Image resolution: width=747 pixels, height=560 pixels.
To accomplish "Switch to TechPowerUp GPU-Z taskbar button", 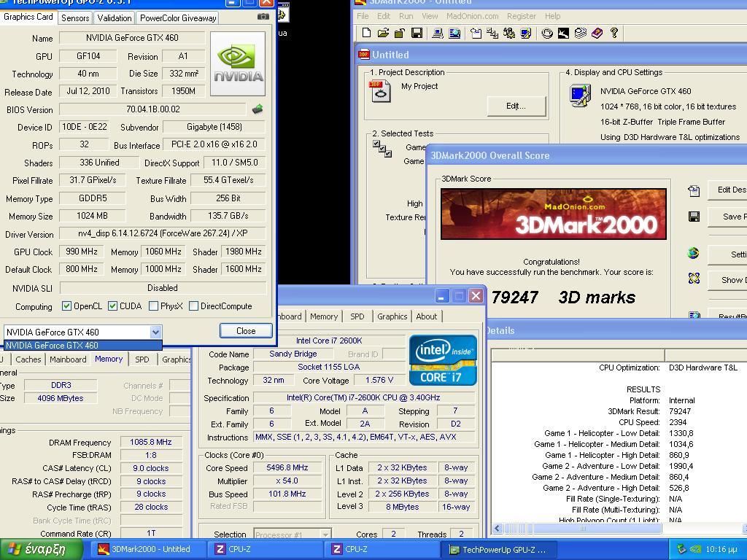I will (500, 550).
